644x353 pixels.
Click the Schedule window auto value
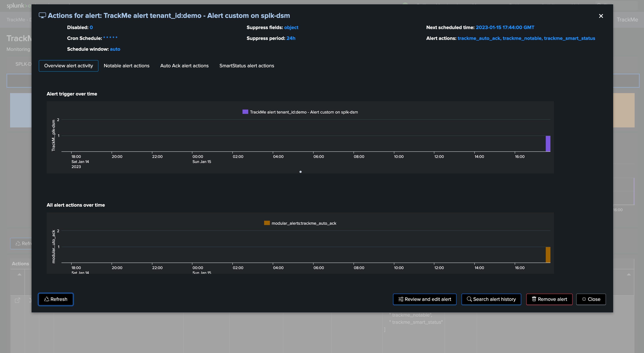click(x=115, y=49)
